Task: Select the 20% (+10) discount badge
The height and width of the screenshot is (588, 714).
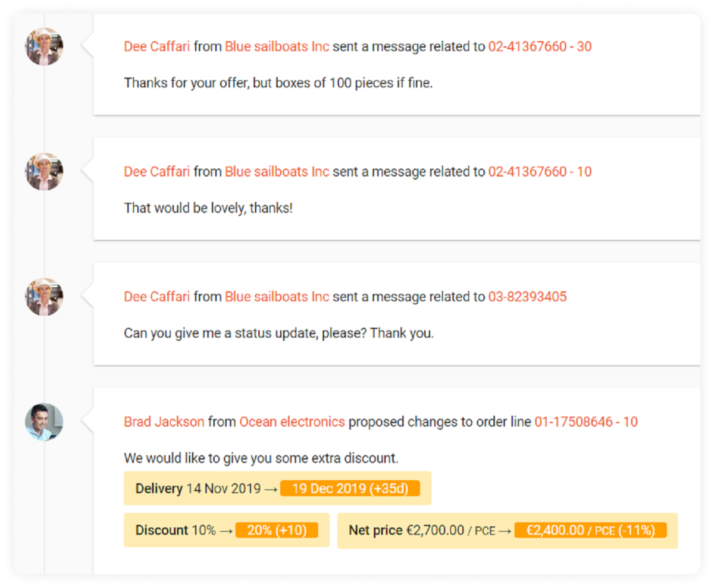Action: click(x=277, y=530)
